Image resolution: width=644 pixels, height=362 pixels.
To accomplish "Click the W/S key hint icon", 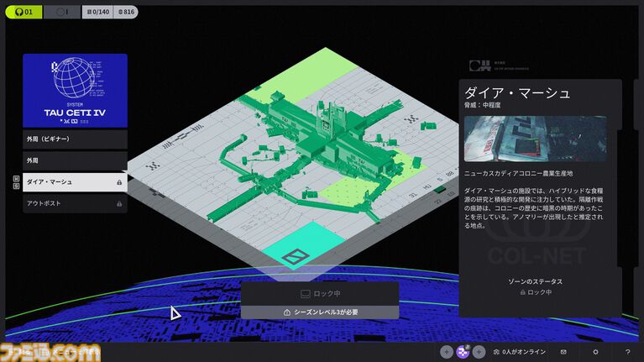I will coord(15,181).
